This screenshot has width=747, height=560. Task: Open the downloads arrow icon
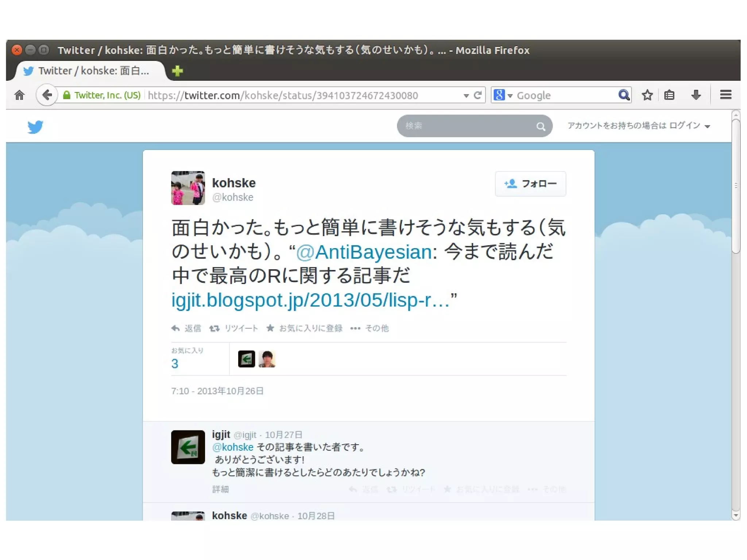(x=696, y=95)
